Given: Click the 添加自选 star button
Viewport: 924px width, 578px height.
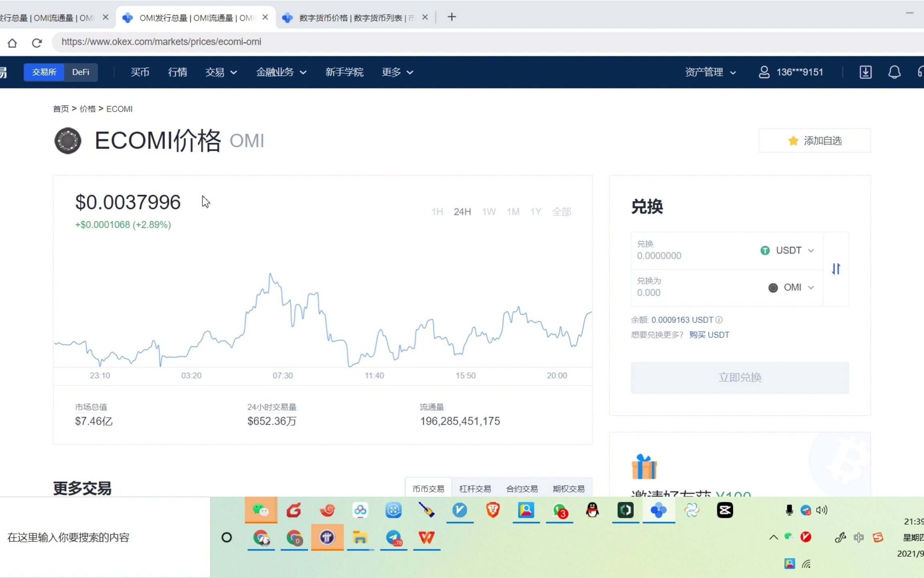Looking at the screenshot, I should [x=815, y=140].
